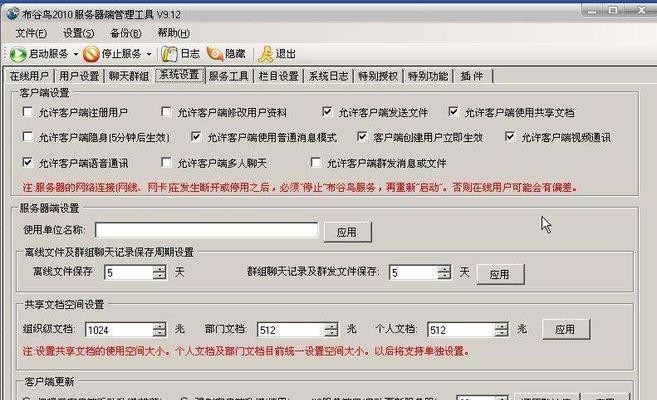Open the 文件(F) menu
Screen dimensions: 657x400
pos(31,33)
